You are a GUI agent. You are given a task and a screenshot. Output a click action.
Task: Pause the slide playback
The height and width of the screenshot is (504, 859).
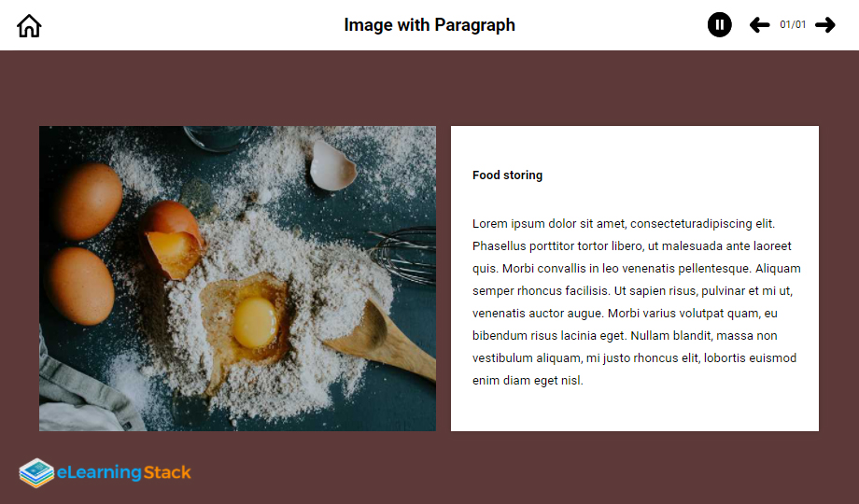pyautogui.click(x=719, y=24)
